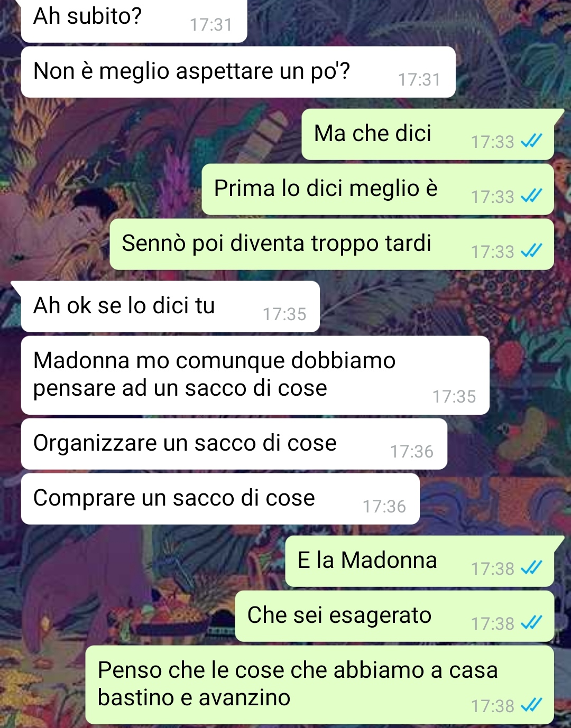This screenshot has width=571, height=728.
Task: Select the 'Penso che le cose che abbiamo' message
Action: coord(319,685)
